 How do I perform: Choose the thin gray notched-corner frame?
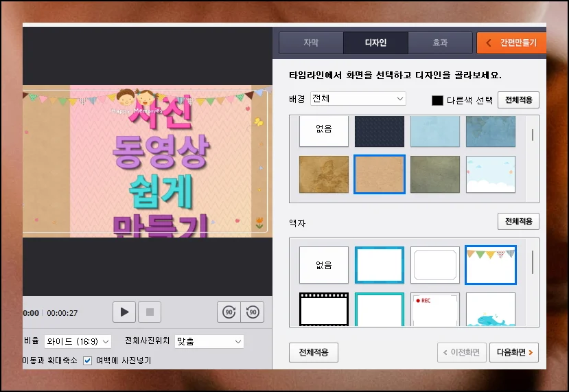coord(435,265)
